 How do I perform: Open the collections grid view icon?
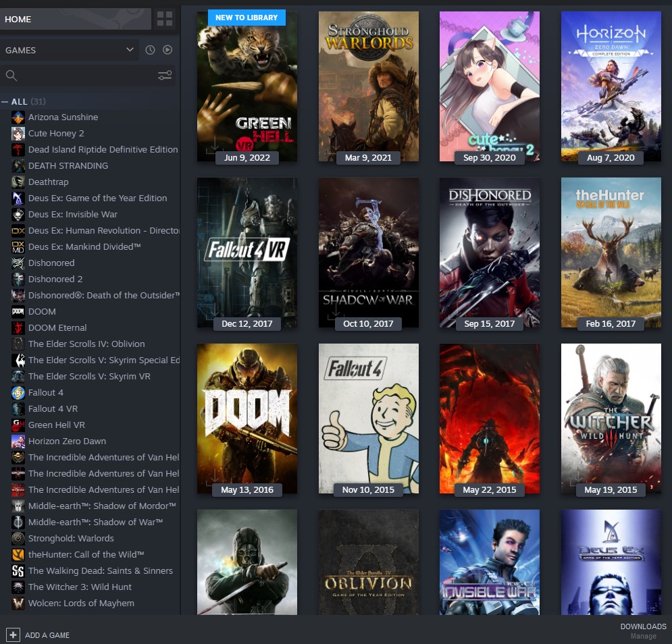[164, 19]
